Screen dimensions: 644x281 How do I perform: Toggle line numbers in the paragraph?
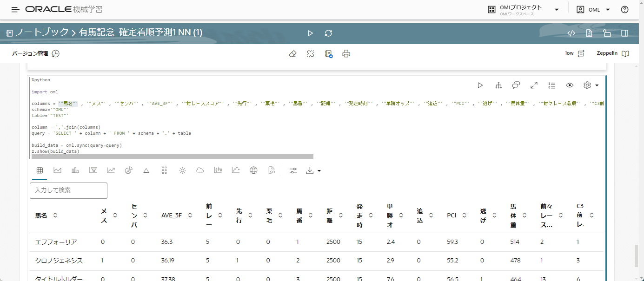[x=552, y=85]
